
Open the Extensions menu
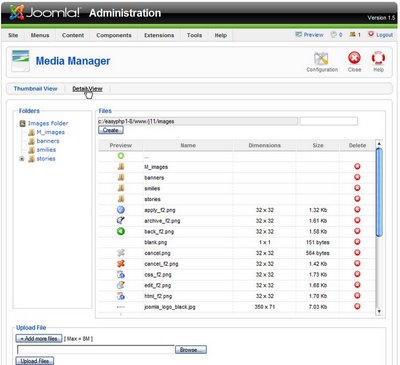pyautogui.click(x=159, y=35)
